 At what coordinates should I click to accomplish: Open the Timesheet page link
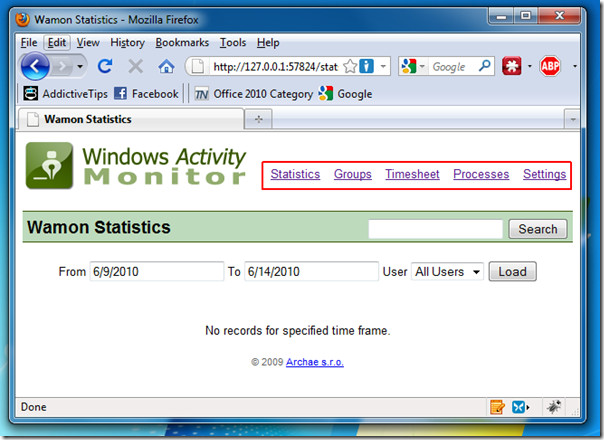(412, 174)
